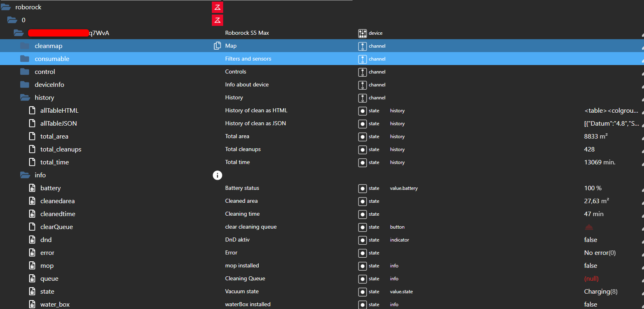The image size is (644, 309).
Task: Click the Roborock S5 Max device name
Action: (247, 33)
